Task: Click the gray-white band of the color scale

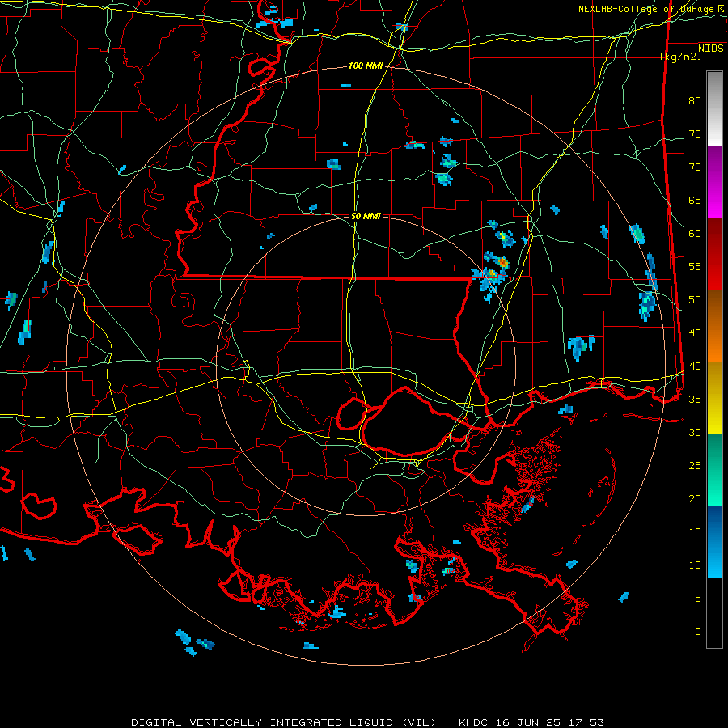Action: click(x=714, y=108)
